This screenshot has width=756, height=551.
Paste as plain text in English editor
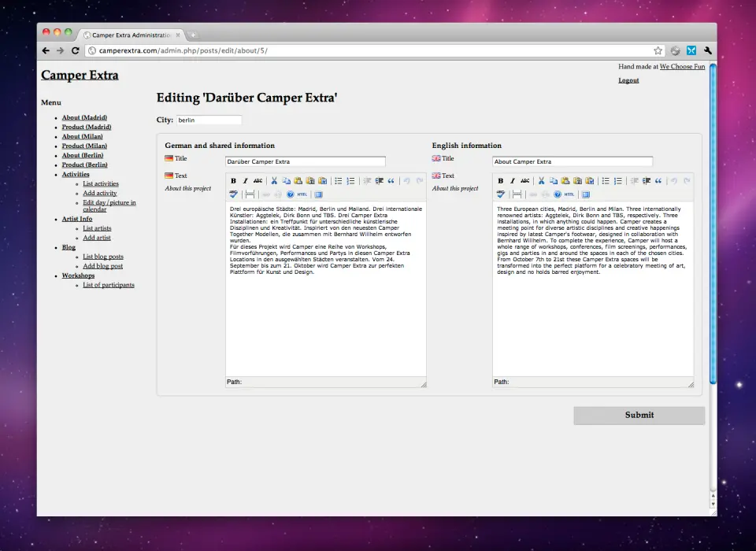pyautogui.click(x=577, y=181)
